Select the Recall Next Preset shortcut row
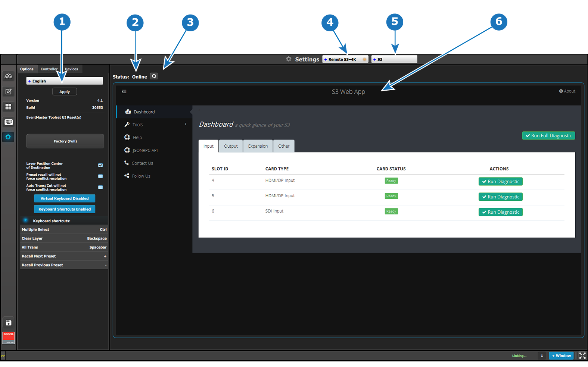This screenshot has height=367, width=588. [x=64, y=256]
